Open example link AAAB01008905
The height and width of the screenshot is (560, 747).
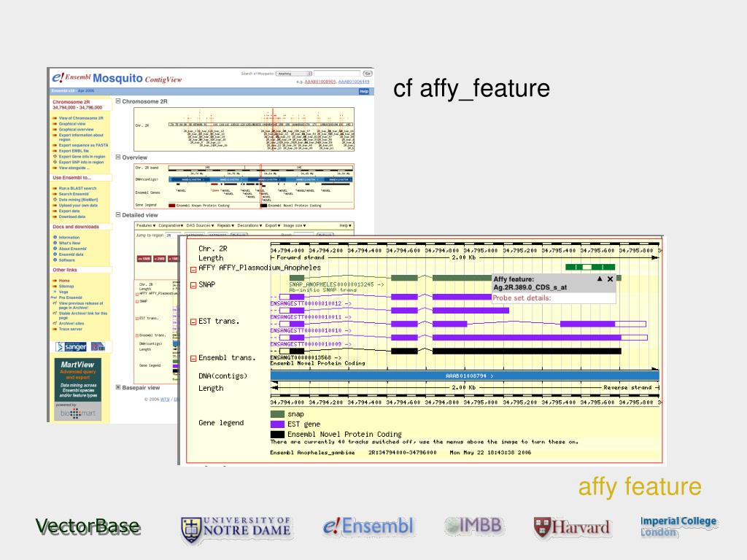[320, 82]
